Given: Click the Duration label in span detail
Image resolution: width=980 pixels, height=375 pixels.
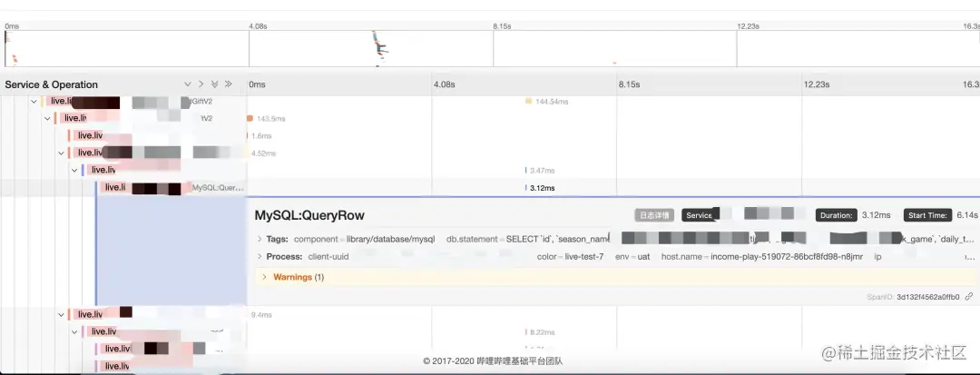Looking at the screenshot, I should [836, 215].
